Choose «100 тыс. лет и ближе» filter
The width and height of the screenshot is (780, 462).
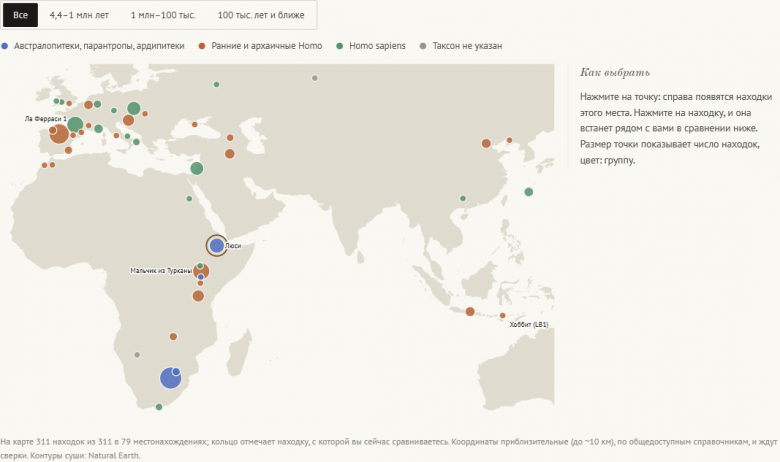point(261,15)
